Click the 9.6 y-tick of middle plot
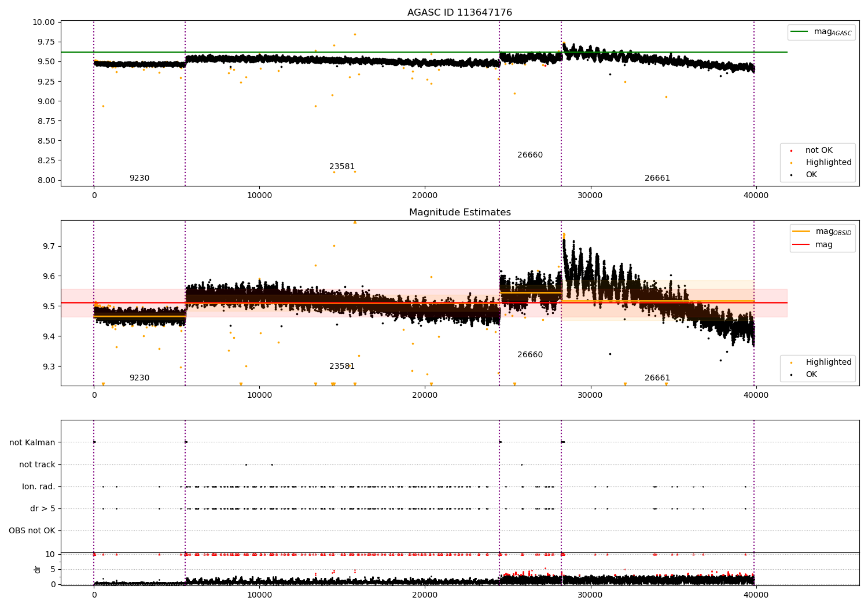Viewport: 868px width, 608px height. 49,276
